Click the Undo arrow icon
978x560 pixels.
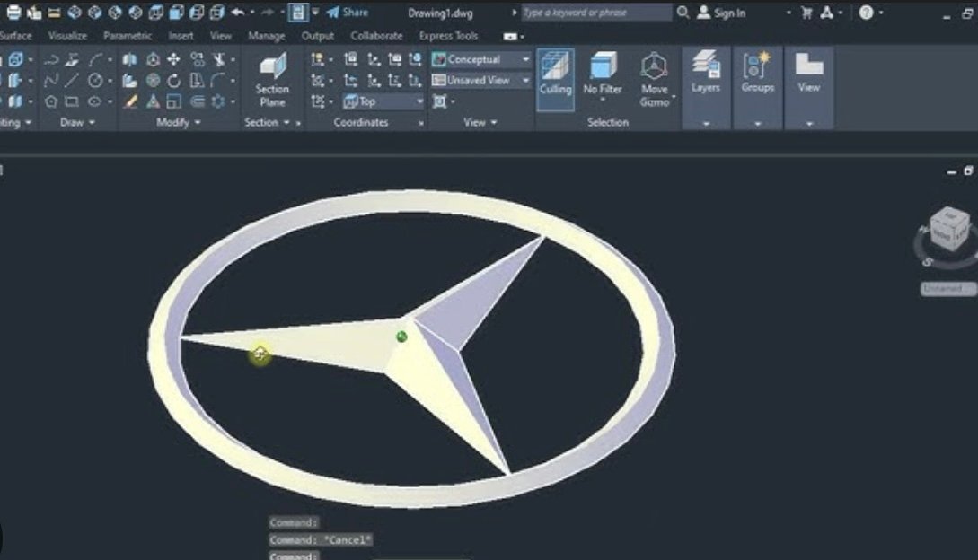coord(236,12)
